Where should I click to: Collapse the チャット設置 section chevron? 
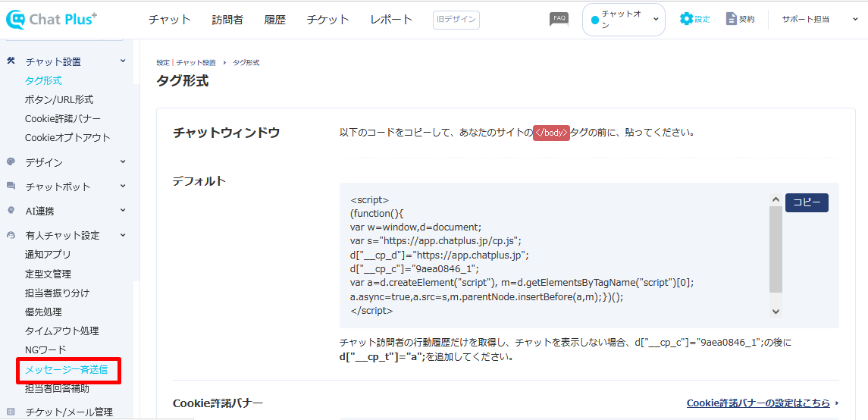pos(123,61)
